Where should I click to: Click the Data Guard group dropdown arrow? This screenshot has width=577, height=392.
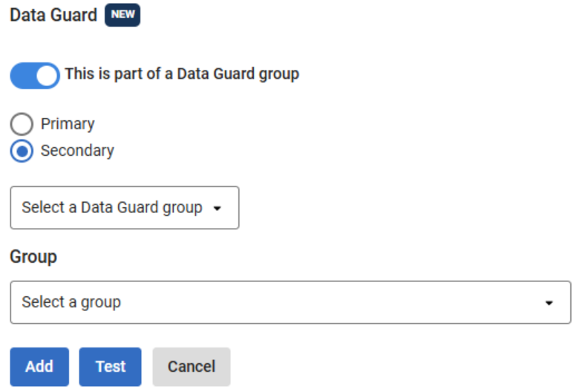(x=218, y=209)
